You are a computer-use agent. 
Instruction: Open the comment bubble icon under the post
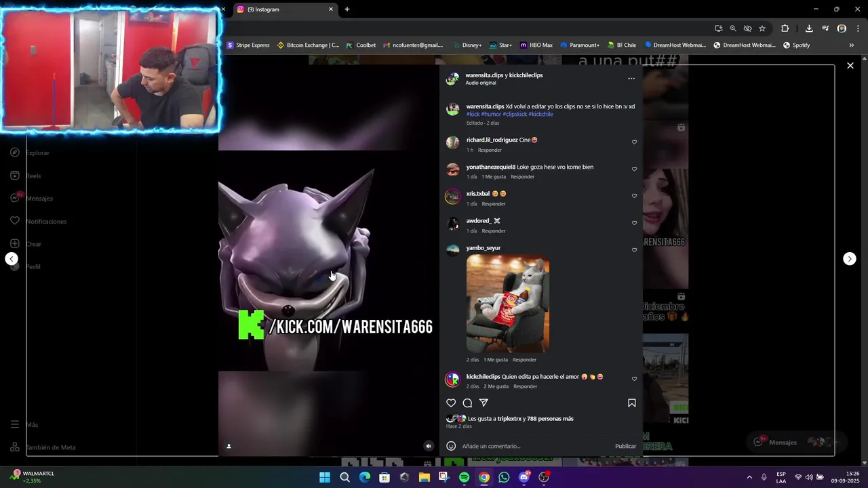[x=467, y=403]
